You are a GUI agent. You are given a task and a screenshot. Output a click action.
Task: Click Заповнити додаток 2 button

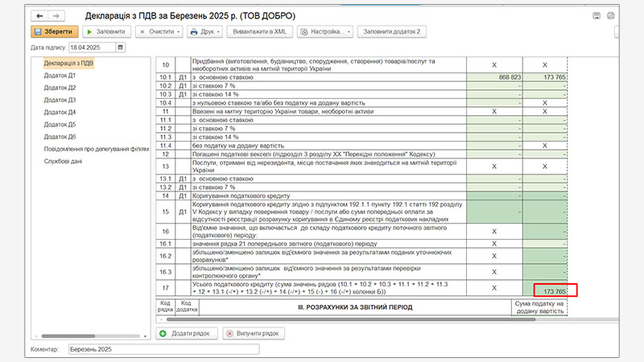click(x=392, y=31)
